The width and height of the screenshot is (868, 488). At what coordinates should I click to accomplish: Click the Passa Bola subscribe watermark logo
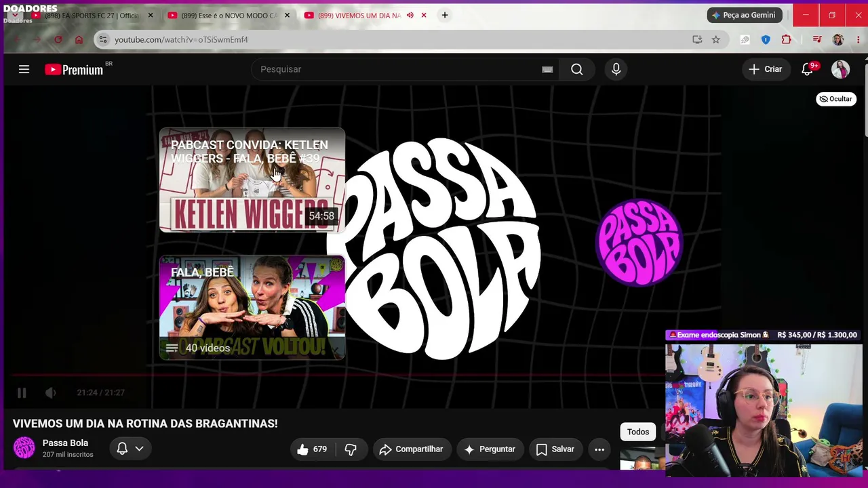click(x=639, y=243)
